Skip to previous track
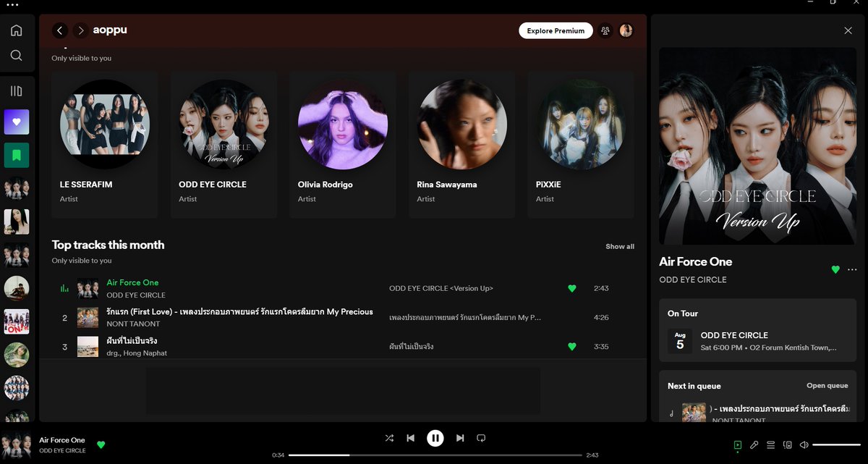 point(411,438)
